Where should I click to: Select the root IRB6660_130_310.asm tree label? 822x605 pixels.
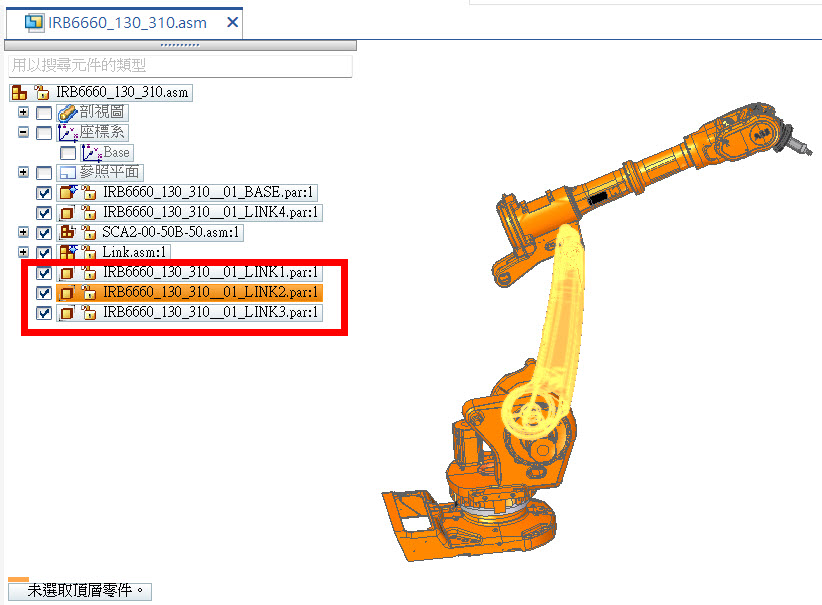pyautogui.click(x=122, y=92)
